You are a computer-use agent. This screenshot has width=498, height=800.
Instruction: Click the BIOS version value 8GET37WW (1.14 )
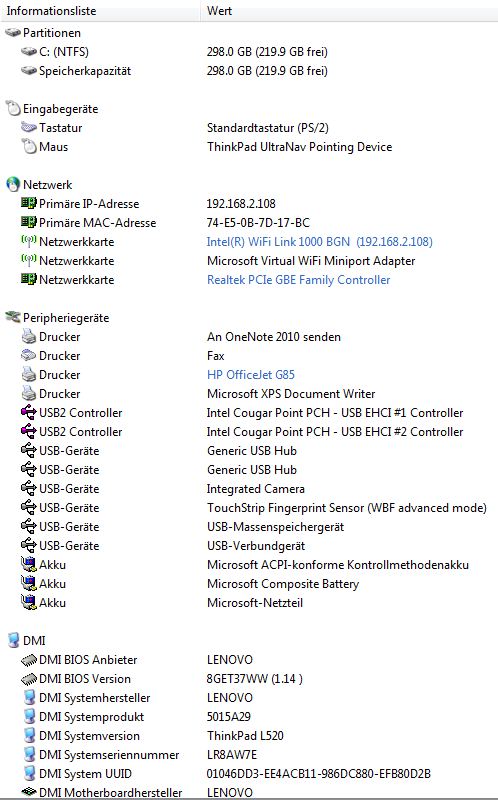(x=255, y=679)
